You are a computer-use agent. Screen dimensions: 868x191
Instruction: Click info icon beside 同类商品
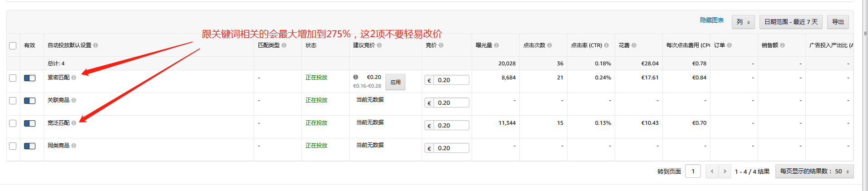(74, 146)
